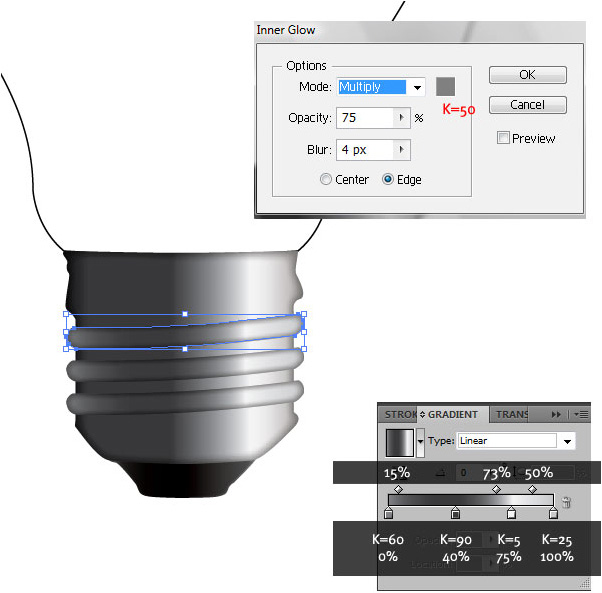Switch to the Transparency panel tab
Screen dimensions: 602x593
[x=514, y=414]
